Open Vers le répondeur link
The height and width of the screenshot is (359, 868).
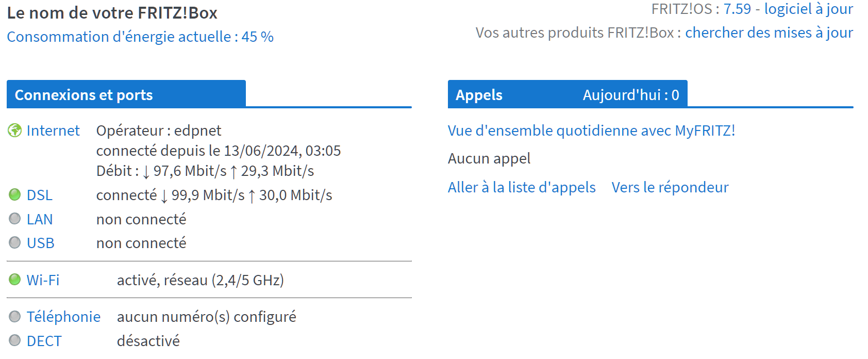click(x=670, y=187)
